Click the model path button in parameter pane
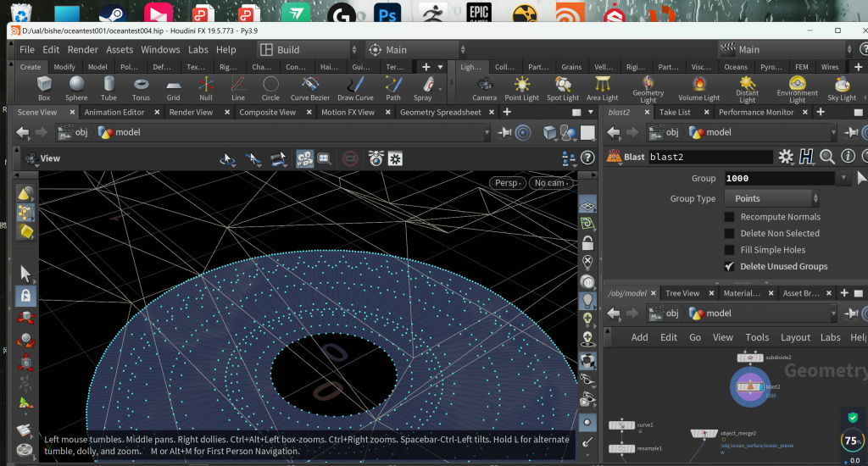 click(x=711, y=132)
